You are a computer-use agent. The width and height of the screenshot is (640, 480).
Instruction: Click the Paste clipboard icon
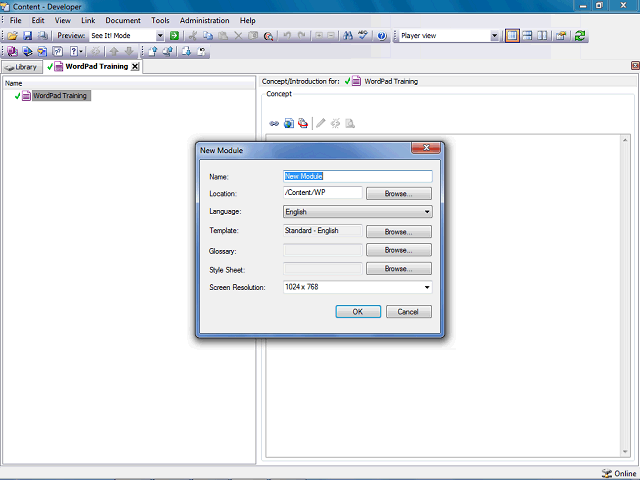click(x=223, y=36)
